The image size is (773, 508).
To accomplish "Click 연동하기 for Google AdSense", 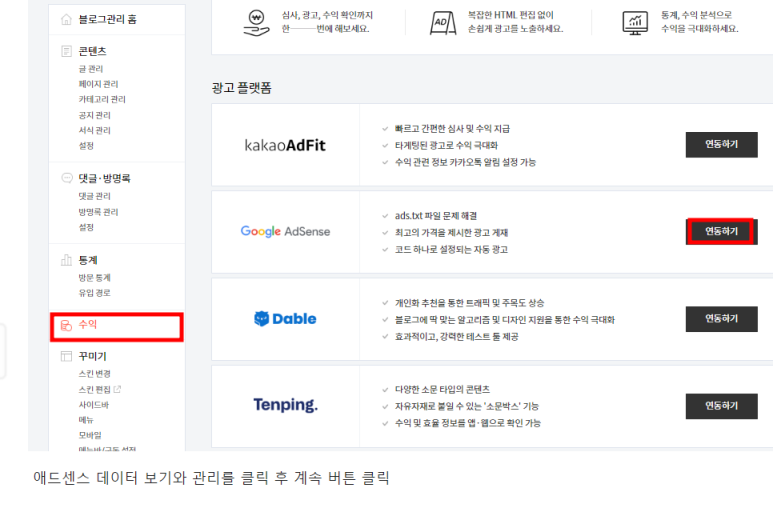I will 721,231.
